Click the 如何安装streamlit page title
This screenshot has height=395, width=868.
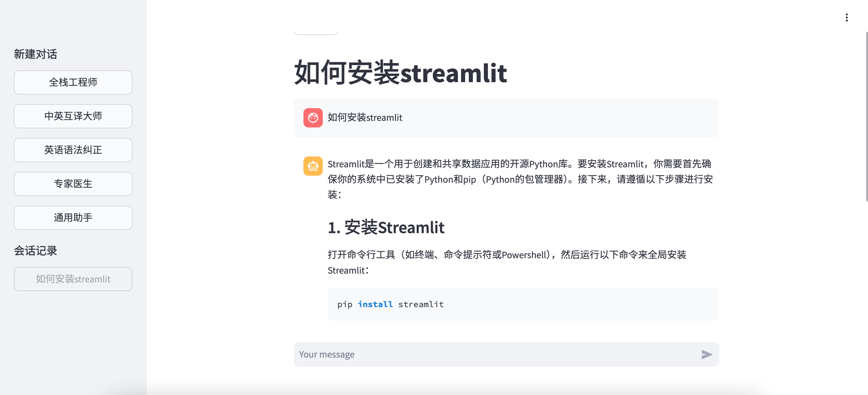(x=400, y=73)
